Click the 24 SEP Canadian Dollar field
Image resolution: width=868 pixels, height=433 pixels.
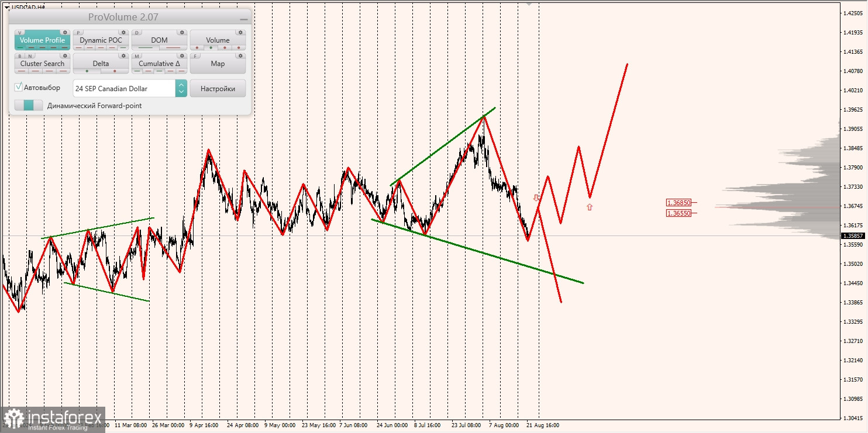(x=124, y=88)
